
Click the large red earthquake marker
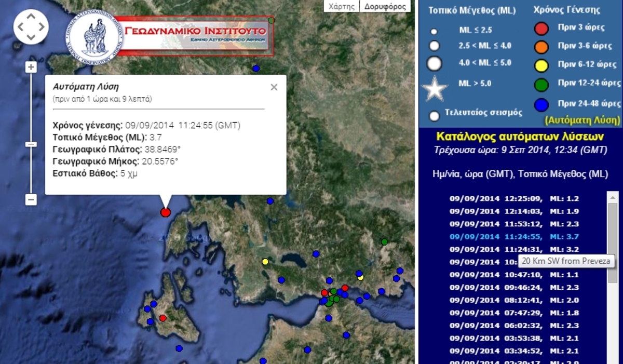[x=166, y=212]
